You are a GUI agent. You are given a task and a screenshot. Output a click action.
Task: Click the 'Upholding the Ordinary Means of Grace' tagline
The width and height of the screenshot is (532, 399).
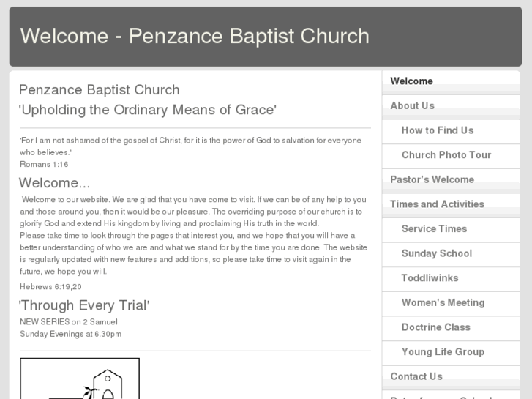point(148,110)
